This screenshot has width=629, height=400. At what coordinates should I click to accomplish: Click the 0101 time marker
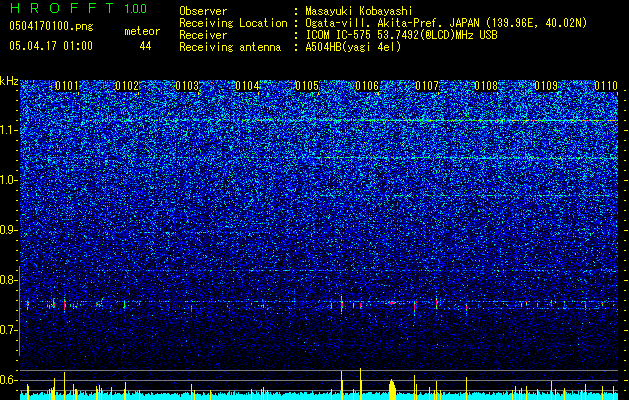pos(67,86)
